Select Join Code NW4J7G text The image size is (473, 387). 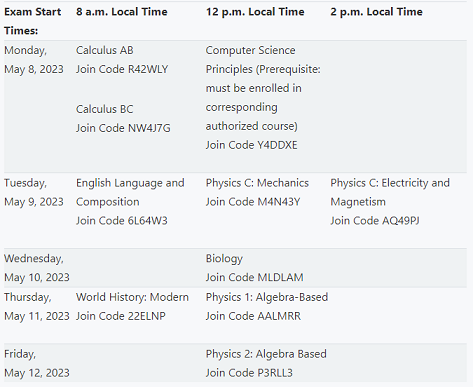coord(123,128)
